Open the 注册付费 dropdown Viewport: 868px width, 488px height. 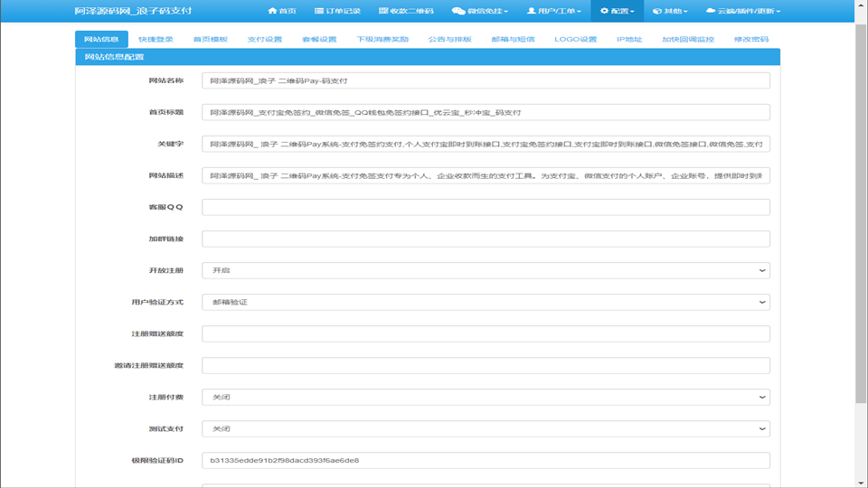(486, 398)
